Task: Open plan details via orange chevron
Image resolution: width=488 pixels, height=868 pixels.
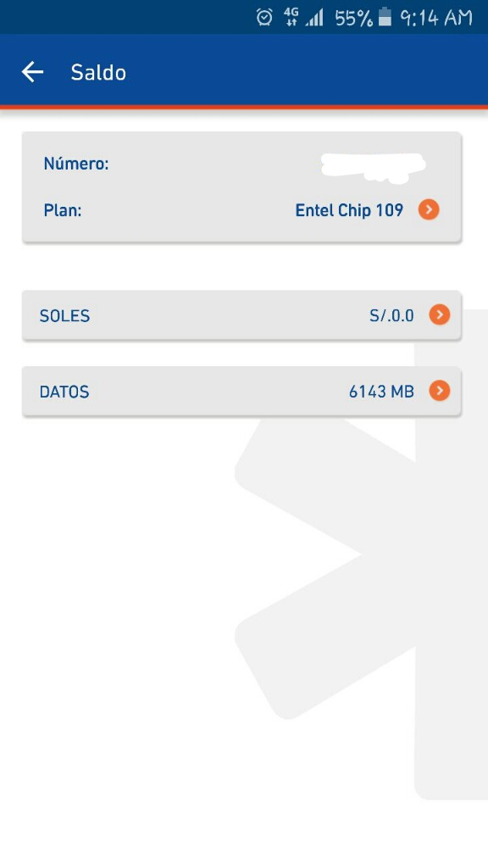Action: [x=429, y=210]
